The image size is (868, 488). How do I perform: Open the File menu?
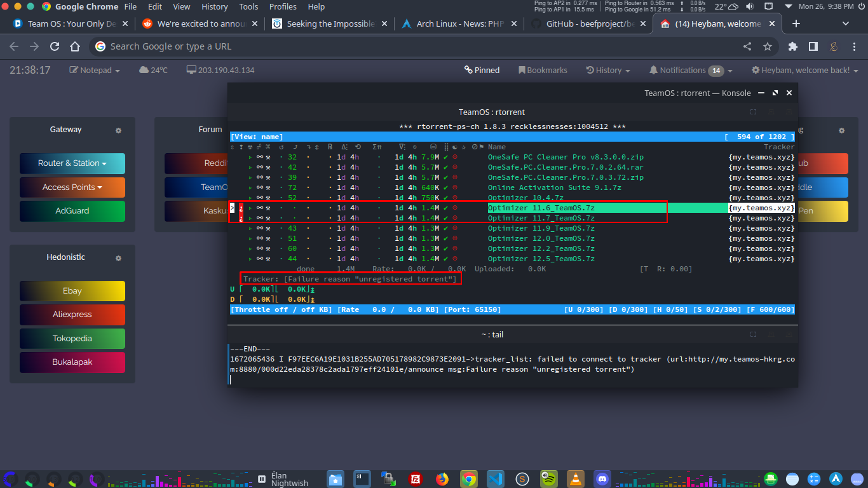[x=130, y=6]
